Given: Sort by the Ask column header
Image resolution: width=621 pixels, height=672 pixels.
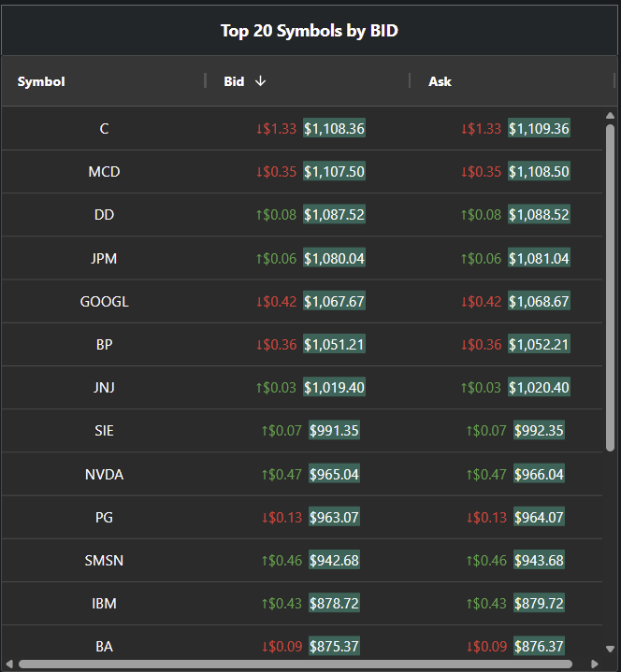Looking at the screenshot, I should pos(440,81).
